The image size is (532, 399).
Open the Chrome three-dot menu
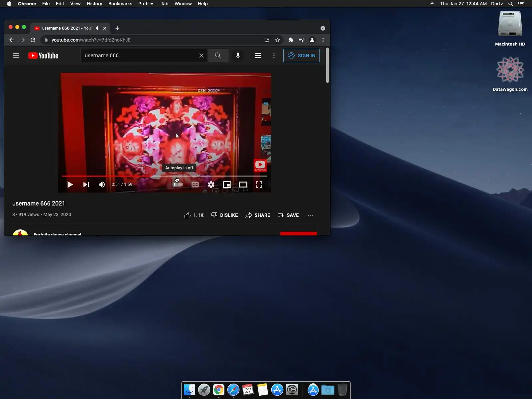323,40
